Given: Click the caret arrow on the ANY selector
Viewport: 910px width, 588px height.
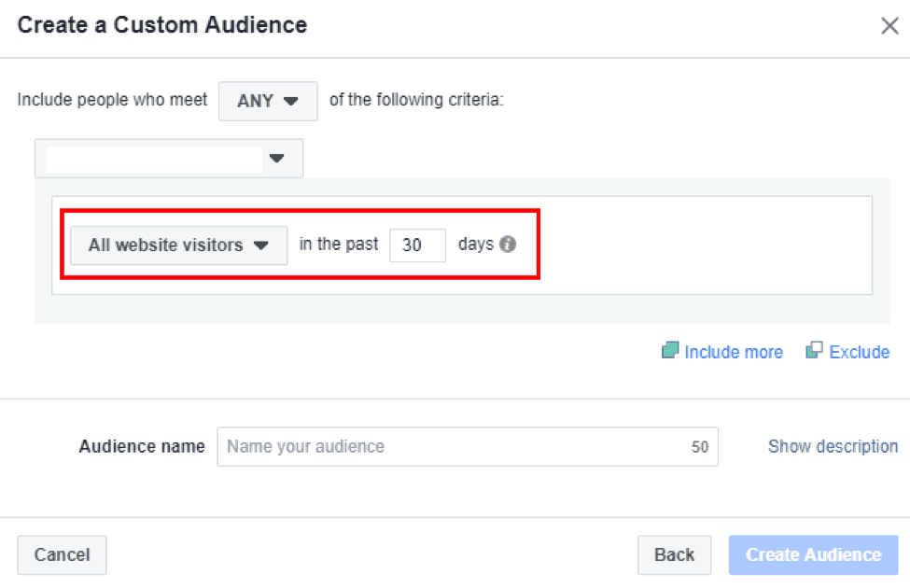Looking at the screenshot, I should (x=291, y=101).
